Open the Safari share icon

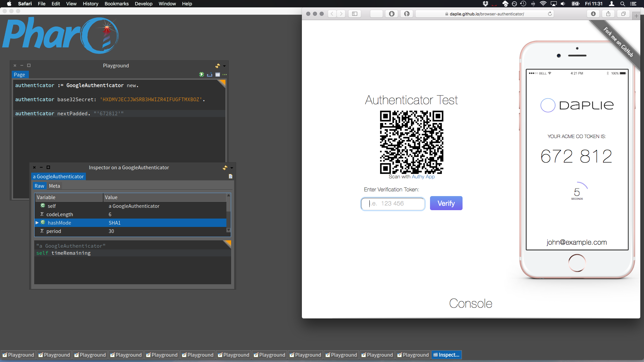608,14
